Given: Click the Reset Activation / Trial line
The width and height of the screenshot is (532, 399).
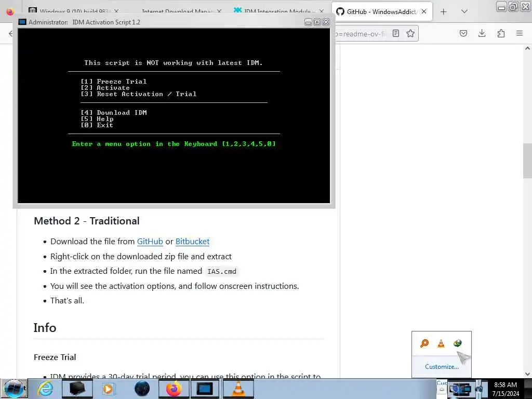Looking at the screenshot, I should pos(138,94).
